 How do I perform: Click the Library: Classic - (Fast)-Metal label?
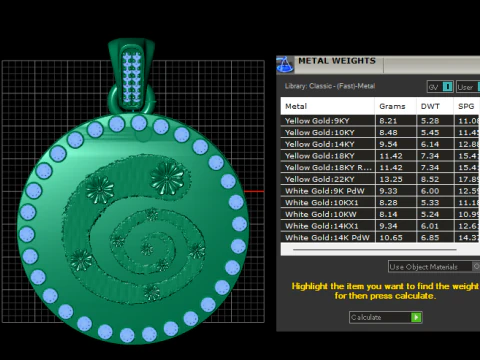[330, 86]
